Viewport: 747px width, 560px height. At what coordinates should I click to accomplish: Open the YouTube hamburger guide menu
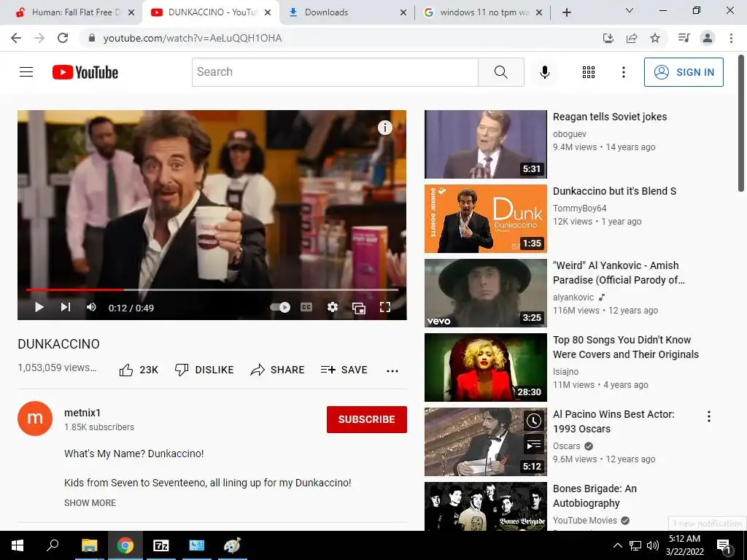coord(26,72)
